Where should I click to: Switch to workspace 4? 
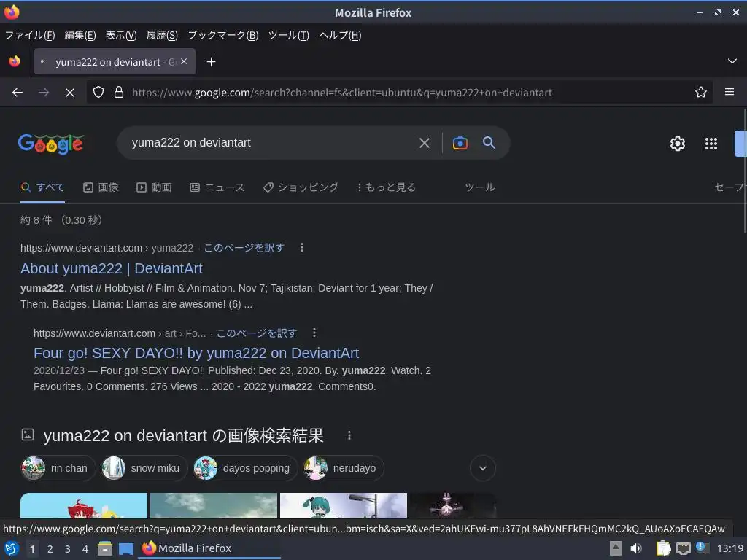tap(85, 549)
